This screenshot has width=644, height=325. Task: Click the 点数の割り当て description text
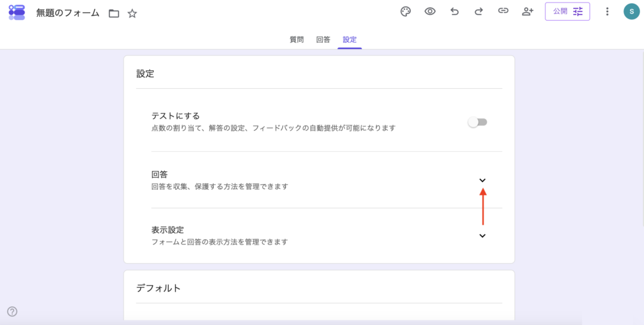(x=274, y=128)
